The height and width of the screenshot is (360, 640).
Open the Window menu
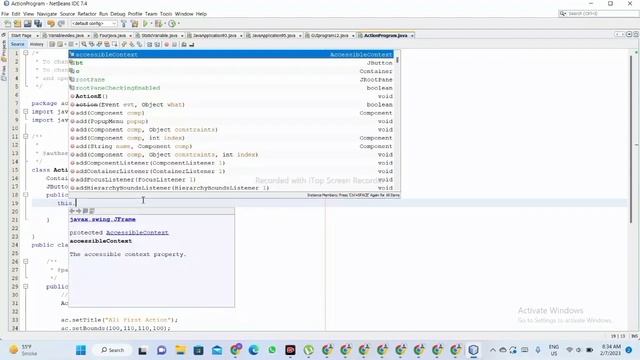point(184,14)
